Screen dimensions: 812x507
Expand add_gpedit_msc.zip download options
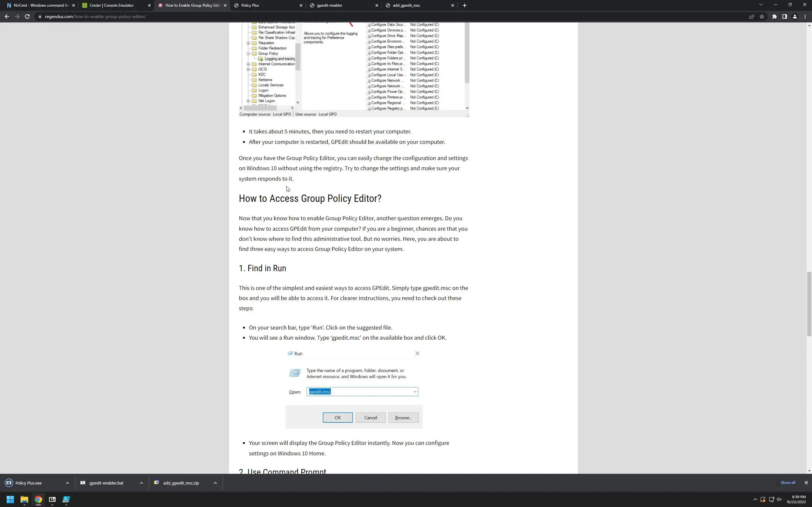[215, 483]
